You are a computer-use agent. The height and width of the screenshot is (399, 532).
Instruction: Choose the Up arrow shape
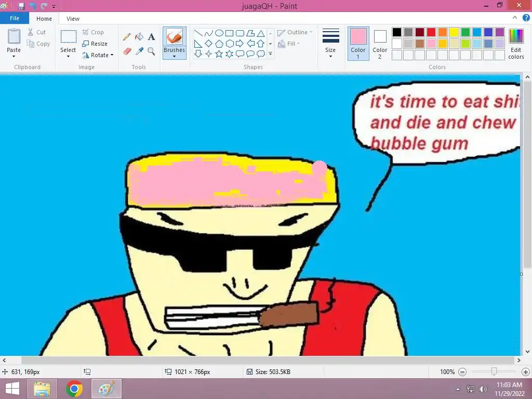pyautogui.click(x=261, y=44)
